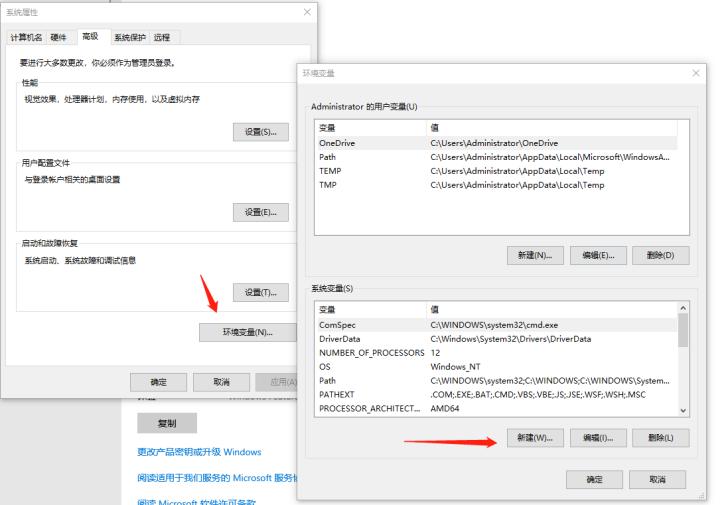720x505 pixels.
Task: Select the OS system variable row
Action: pos(497,367)
